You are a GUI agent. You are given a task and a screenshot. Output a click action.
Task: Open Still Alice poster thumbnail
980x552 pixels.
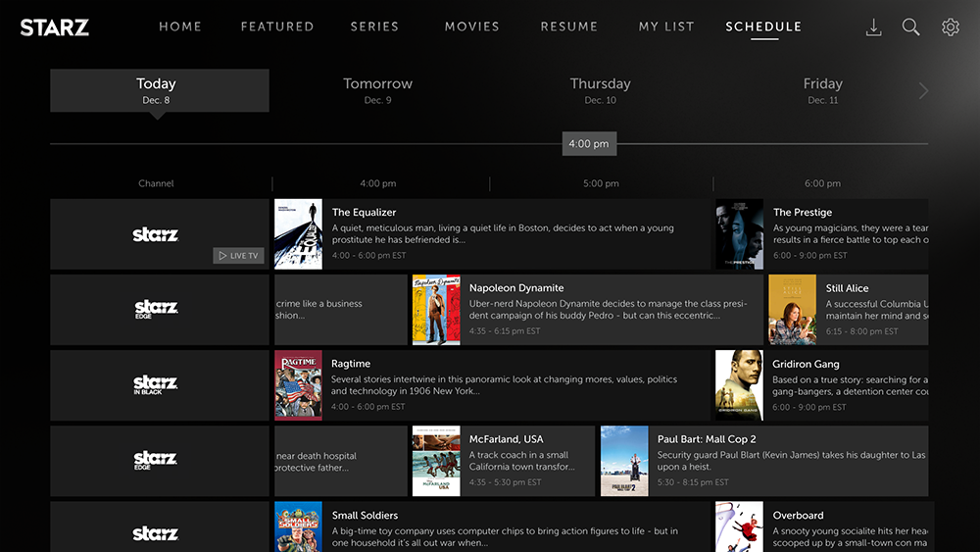(x=793, y=310)
